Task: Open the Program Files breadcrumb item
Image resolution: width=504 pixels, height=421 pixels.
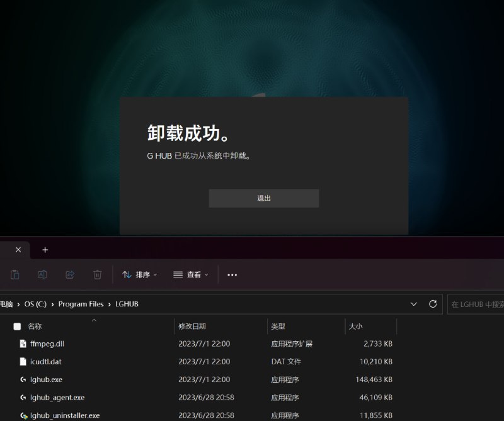Action: pos(80,304)
